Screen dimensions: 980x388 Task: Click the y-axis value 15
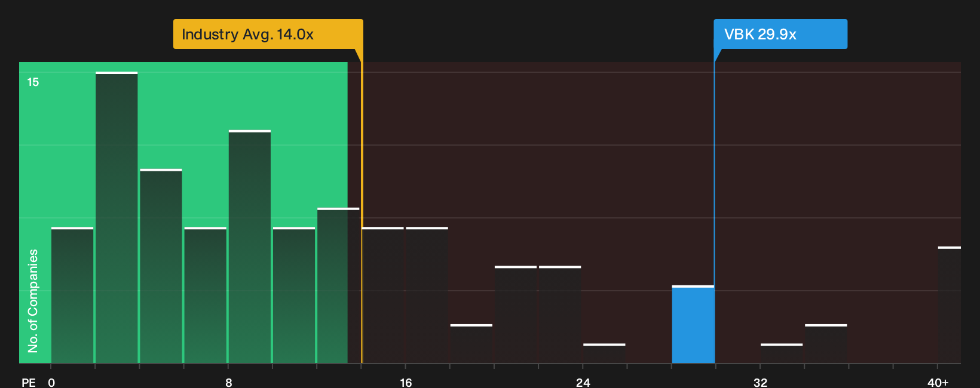33,82
